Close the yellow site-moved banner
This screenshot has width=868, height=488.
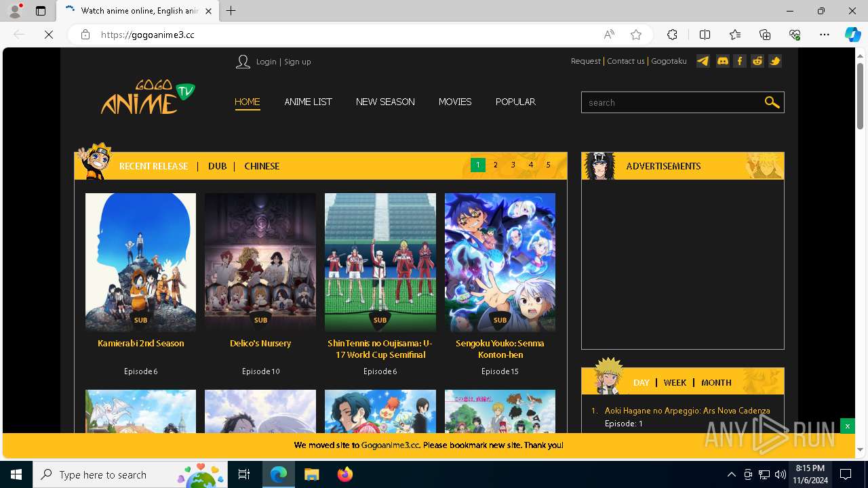pos(847,426)
